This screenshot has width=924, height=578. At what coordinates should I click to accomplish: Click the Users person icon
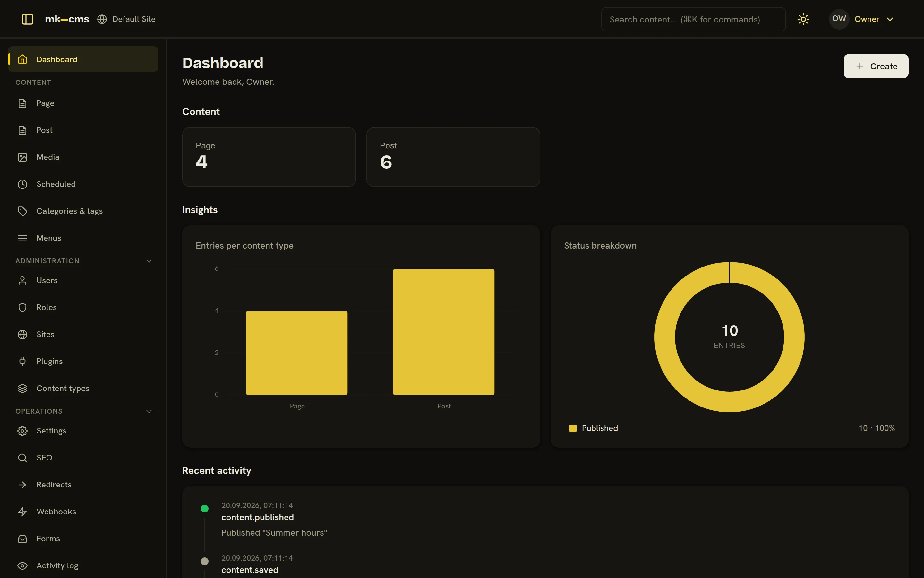pyautogui.click(x=22, y=281)
